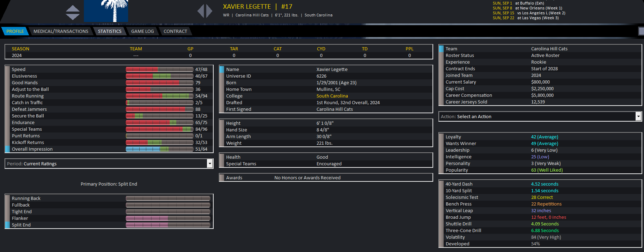Click the Catch in Traffic label
Screen dimensions: 644x252
[x=27, y=102]
